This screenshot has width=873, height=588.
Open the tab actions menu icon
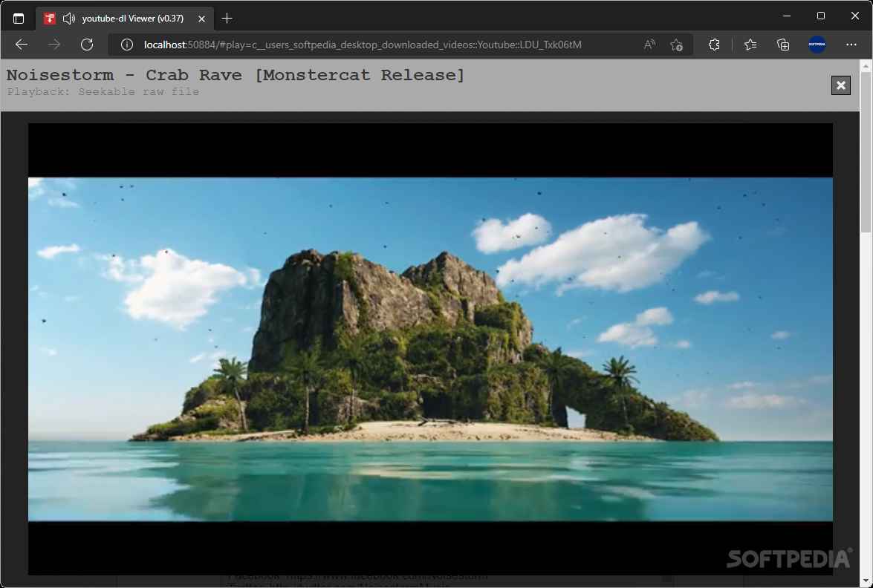[19, 19]
